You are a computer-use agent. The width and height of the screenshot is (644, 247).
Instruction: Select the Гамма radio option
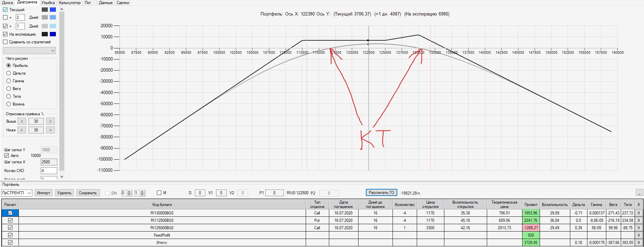[9, 81]
